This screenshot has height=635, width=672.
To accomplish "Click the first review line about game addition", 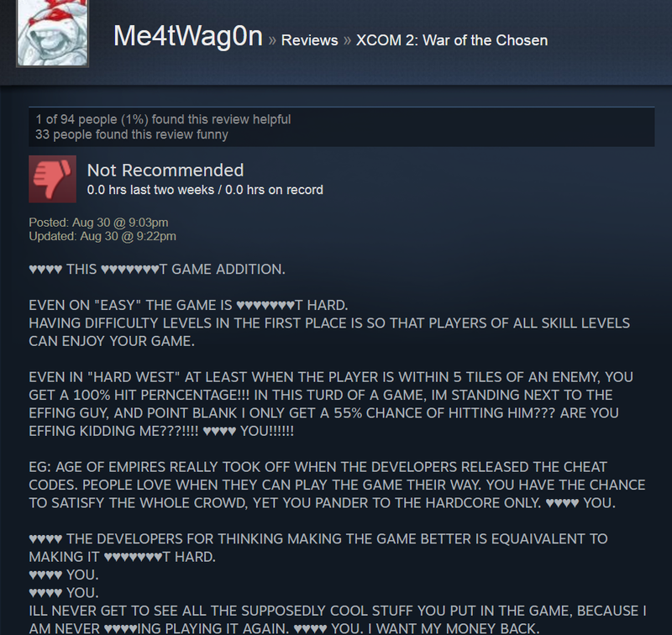I will (x=157, y=269).
